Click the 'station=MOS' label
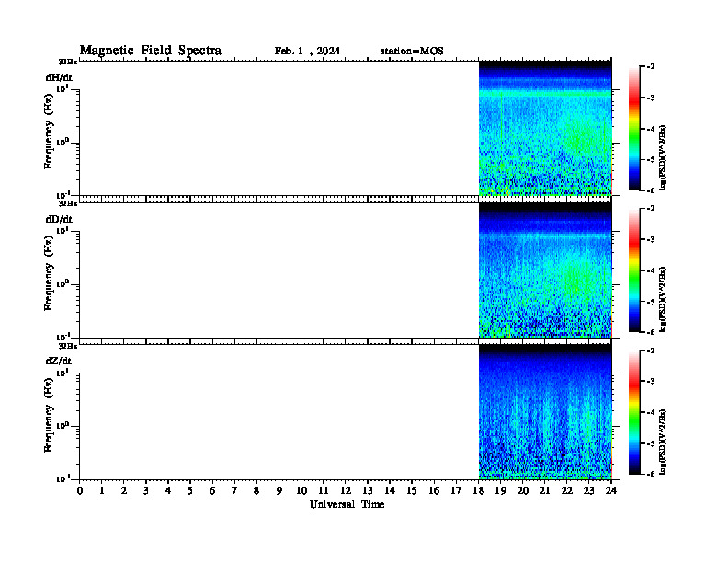Screen dimensions: 728x563 coord(412,52)
